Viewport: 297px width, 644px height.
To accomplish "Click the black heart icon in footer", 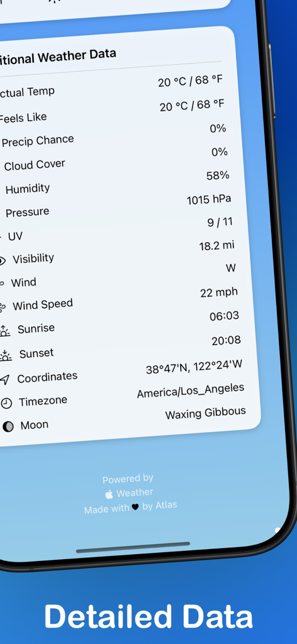I will 135,508.
